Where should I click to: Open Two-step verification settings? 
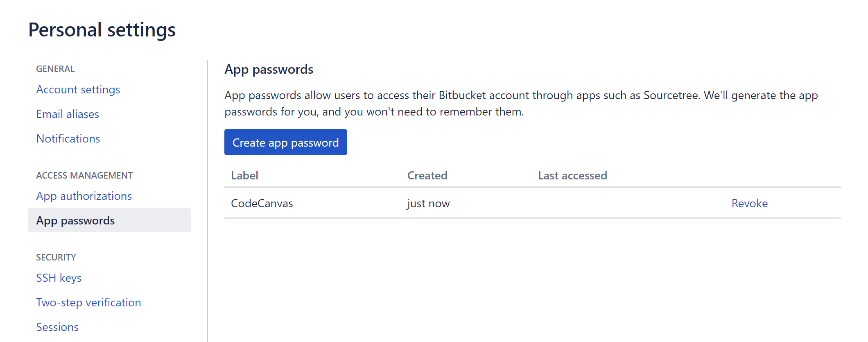pyautogui.click(x=88, y=302)
